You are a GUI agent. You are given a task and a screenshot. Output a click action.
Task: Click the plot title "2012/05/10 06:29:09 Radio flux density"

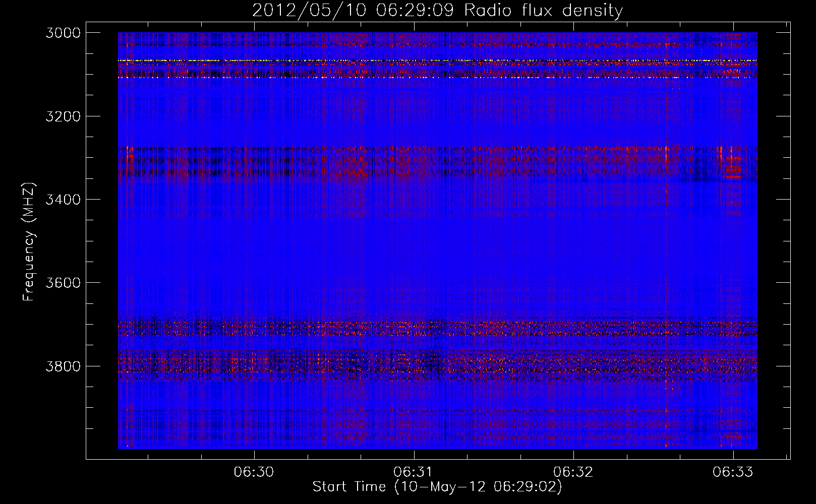437,10
